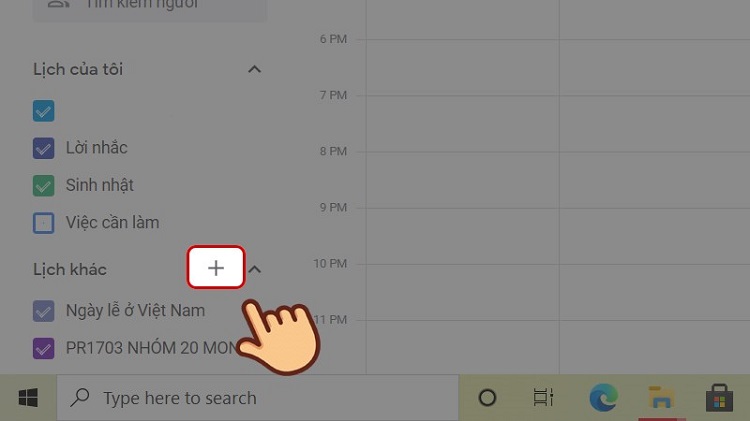This screenshot has width=750, height=421.
Task: Select the Lịch khác section header
Action: pyautogui.click(x=70, y=269)
